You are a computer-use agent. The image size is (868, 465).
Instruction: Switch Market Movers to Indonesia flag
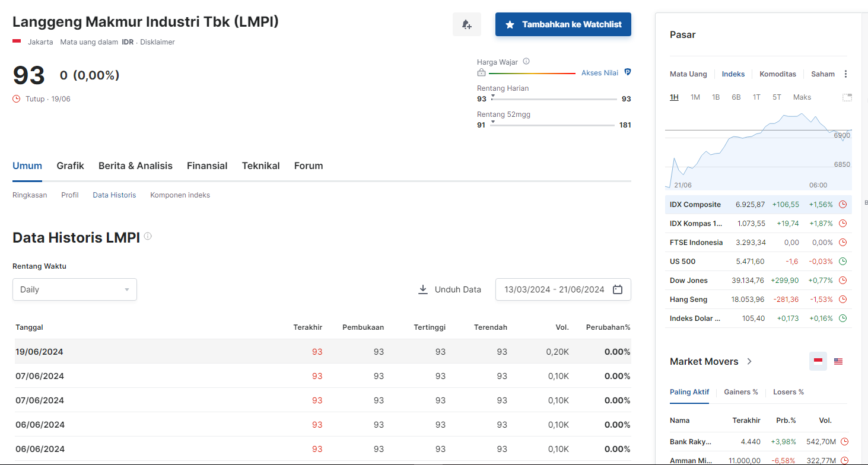point(818,361)
